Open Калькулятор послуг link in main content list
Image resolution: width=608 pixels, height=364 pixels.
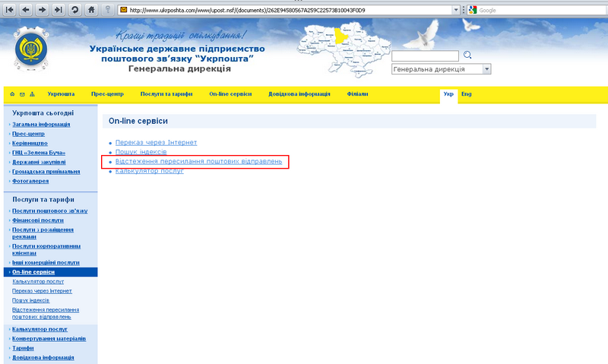(150, 171)
